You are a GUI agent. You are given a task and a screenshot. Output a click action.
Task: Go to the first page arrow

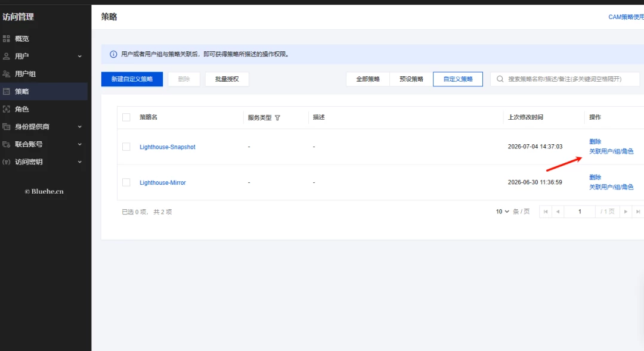pyautogui.click(x=546, y=212)
